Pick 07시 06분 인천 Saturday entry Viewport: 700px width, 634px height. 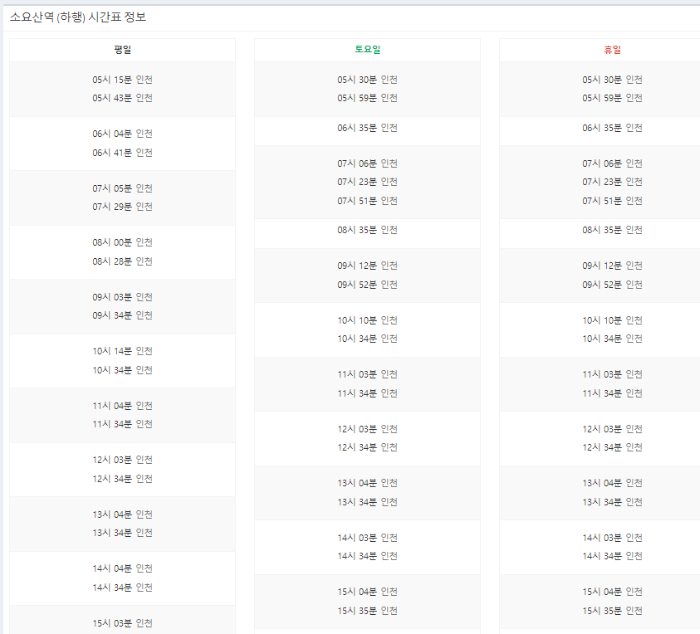click(367, 163)
